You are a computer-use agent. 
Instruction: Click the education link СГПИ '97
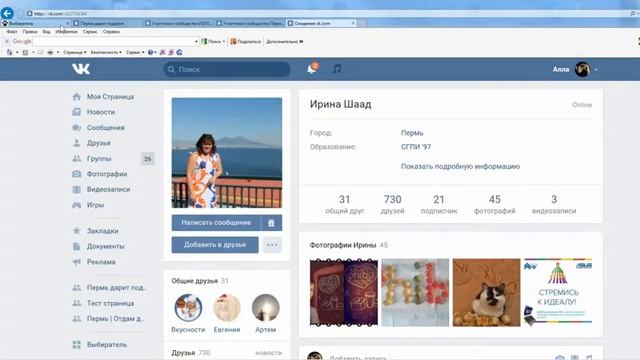[416, 147]
